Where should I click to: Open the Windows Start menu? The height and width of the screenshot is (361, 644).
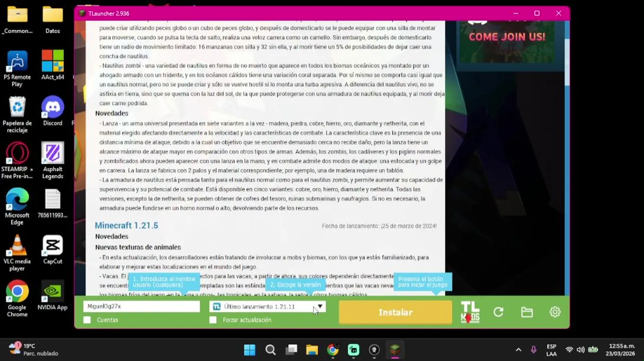(x=249, y=350)
